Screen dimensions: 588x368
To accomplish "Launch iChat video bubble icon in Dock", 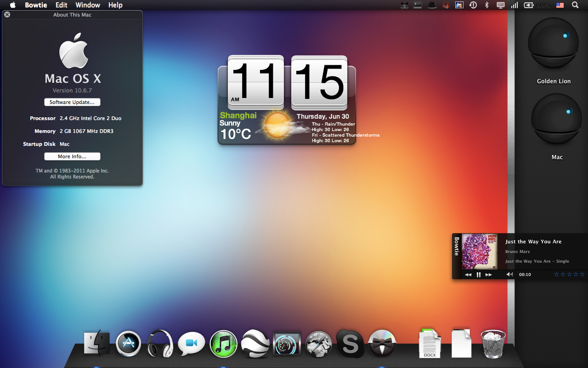I will [x=192, y=344].
